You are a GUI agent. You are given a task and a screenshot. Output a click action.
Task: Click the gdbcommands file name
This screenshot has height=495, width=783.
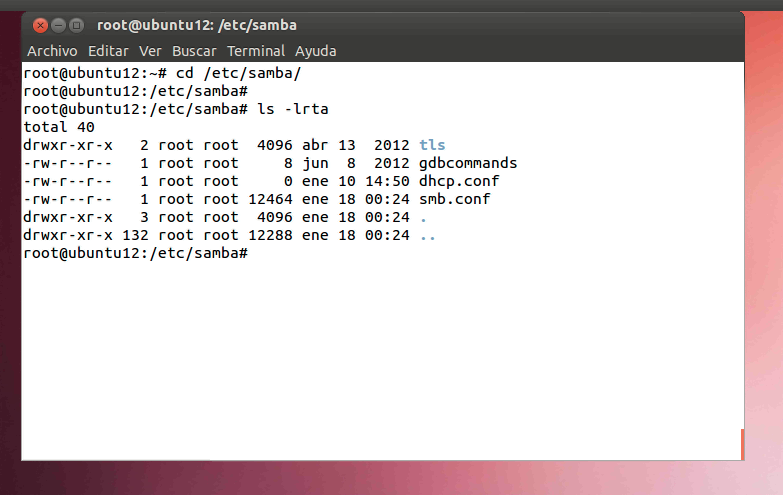tap(468, 163)
